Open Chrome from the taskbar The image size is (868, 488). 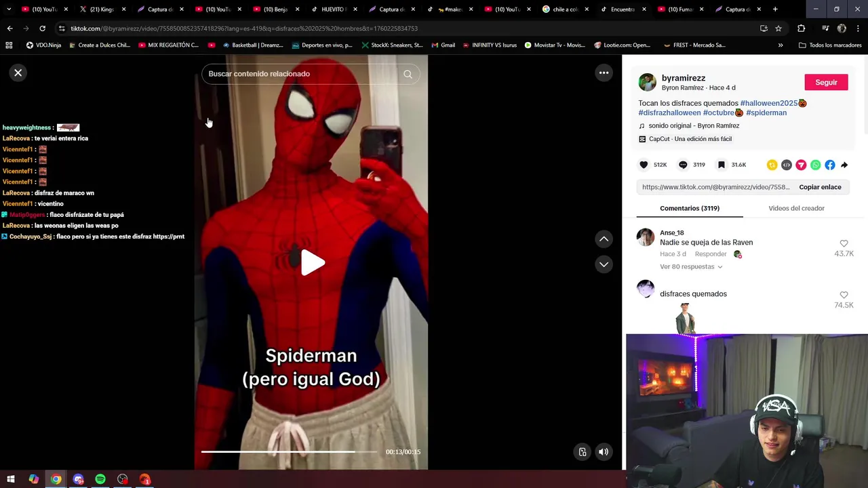click(x=56, y=479)
